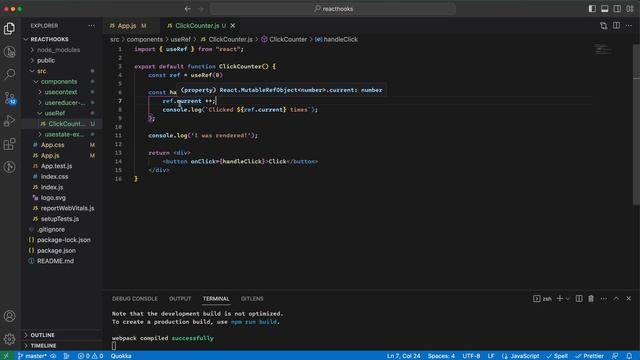Image resolution: width=640 pixels, height=360 pixels.
Task: Switch to the GitLens panel tab
Action: pyautogui.click(x=252, y=299)
